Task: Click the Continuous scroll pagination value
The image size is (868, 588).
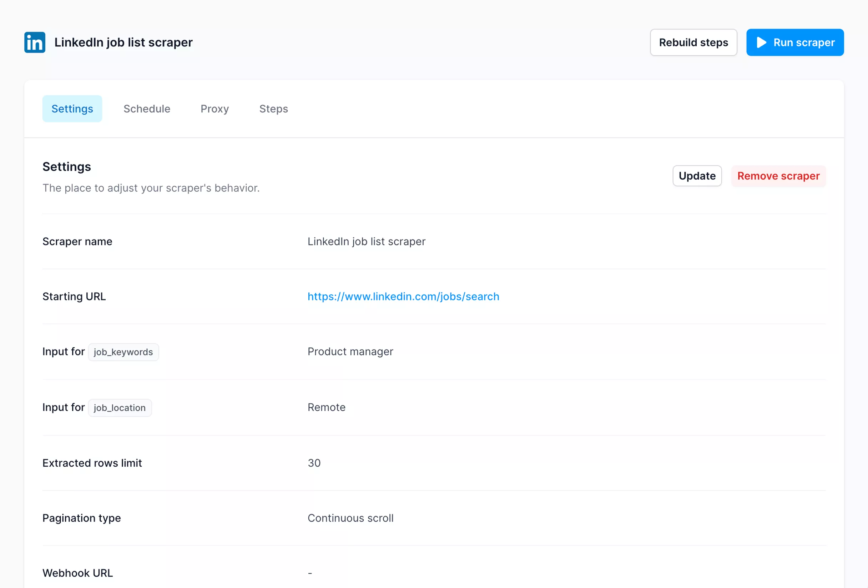Action: (x=350, y=518)
